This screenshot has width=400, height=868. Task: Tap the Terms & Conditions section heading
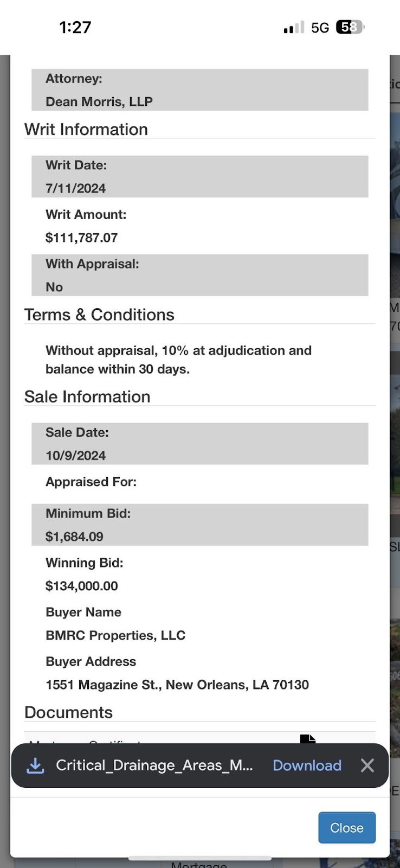click(x=99, y=315)
